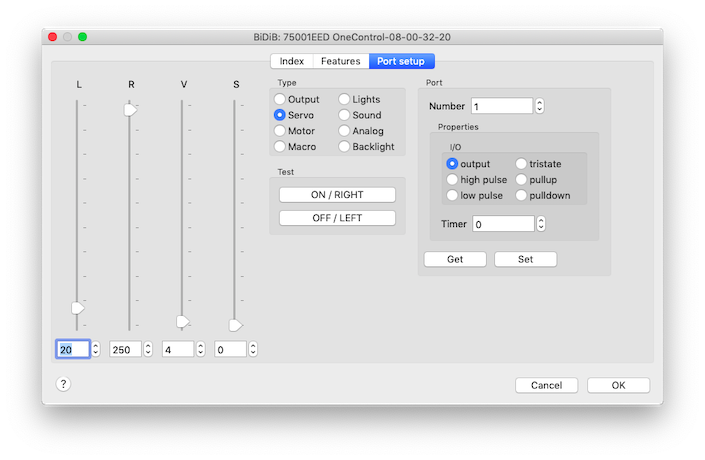
Task: Click the Port Number input field
Action: click(502, 106)
